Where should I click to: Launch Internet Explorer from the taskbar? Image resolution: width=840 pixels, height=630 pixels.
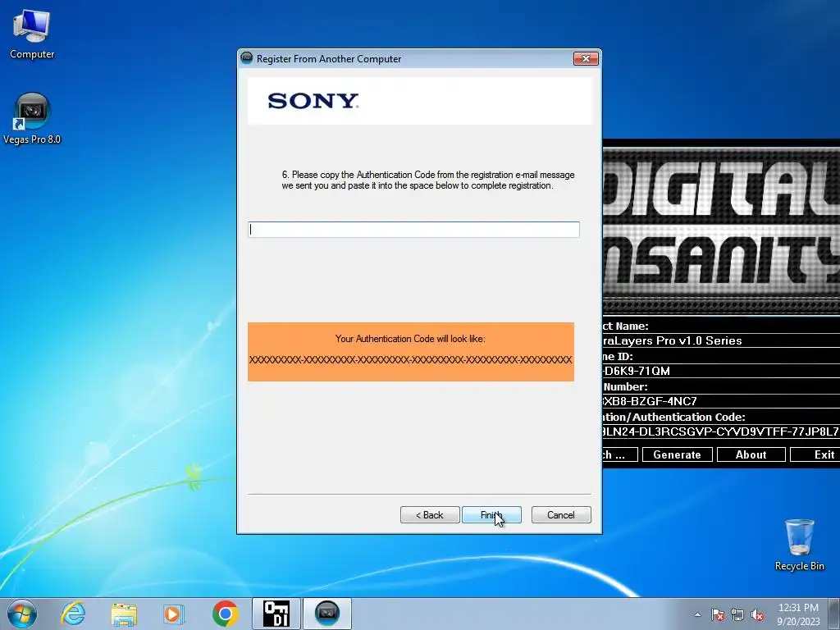73,614
